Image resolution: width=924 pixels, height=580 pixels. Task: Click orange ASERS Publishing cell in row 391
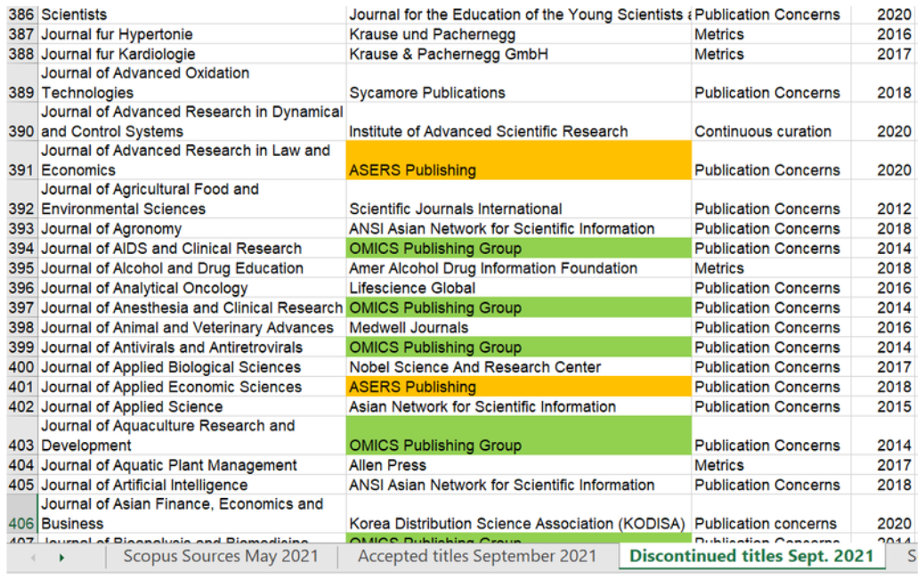[519, 160]
